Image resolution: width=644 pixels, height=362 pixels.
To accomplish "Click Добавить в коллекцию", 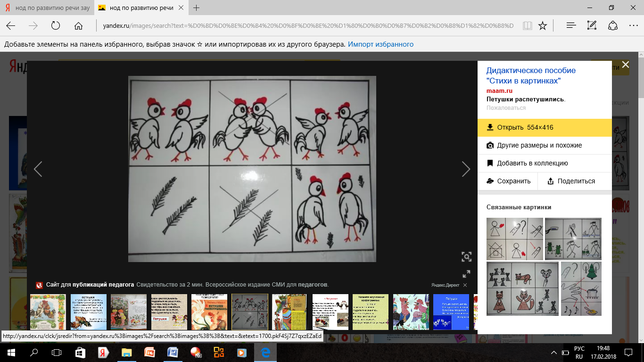I will pyautogui.click(x=532, y=163).
